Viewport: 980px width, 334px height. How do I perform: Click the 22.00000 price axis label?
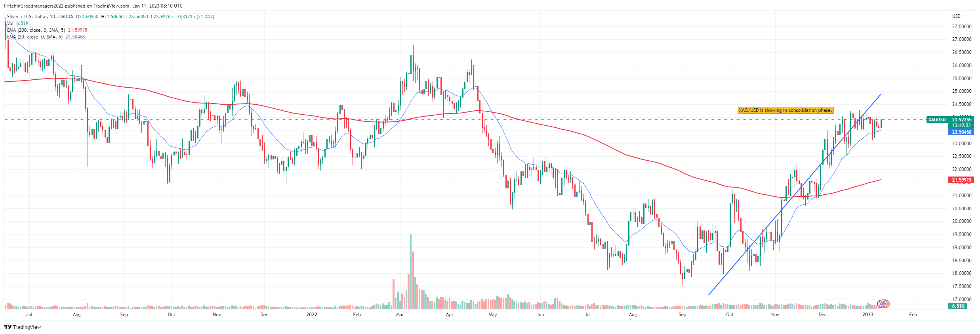pos(962,169)
